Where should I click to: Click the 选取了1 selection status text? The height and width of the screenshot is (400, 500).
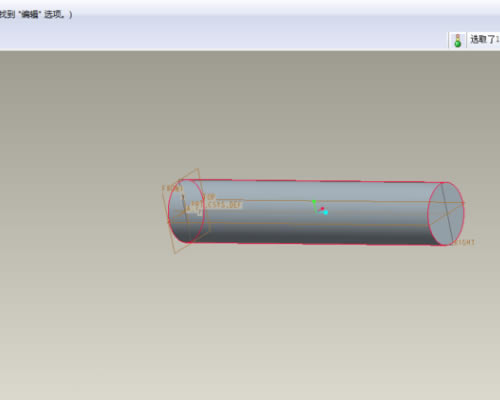(x=485, y=39)
